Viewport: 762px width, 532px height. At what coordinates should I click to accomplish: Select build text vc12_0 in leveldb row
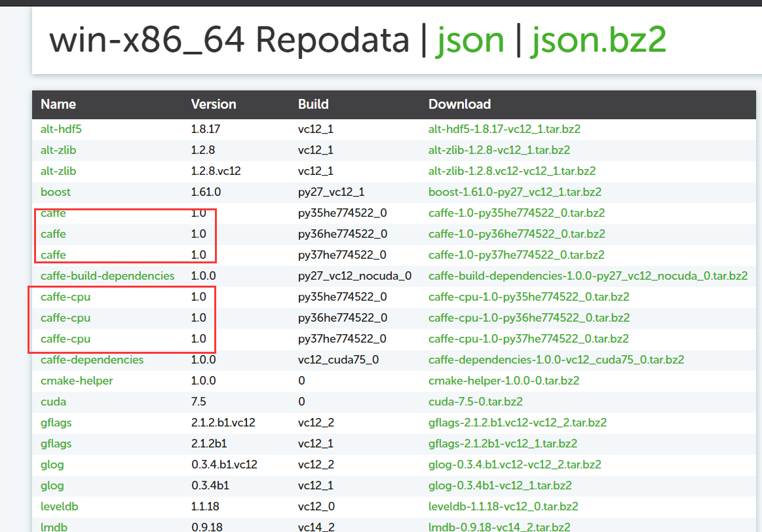(x=316, y=506)
